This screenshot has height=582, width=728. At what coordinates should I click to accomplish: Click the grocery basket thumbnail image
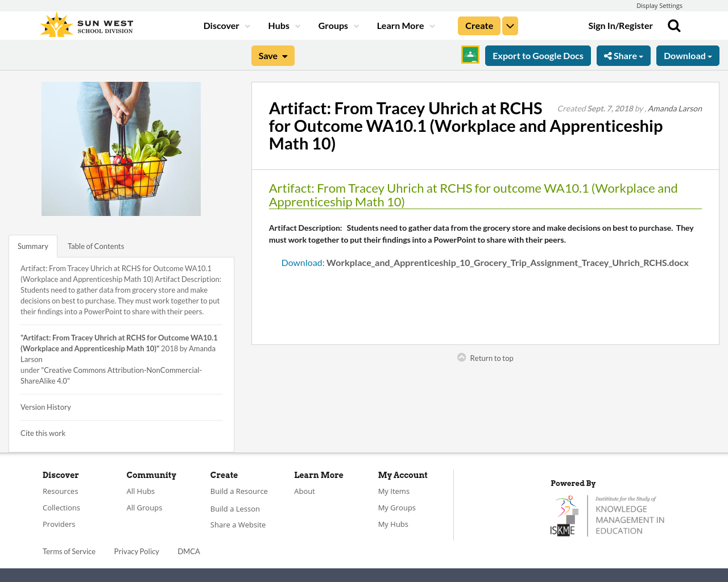pyautogui.click(x=121, y=149)
